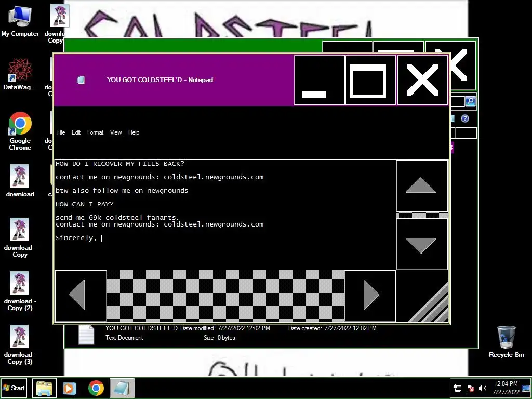
Task: Select the 'download - Copy (2)' desktop file
Action: (20, 291)
